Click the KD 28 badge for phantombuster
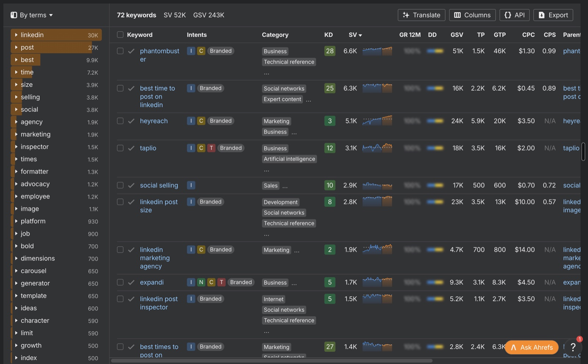The width and height of the screenshot is (588, 364). click(x=330, y=51)
